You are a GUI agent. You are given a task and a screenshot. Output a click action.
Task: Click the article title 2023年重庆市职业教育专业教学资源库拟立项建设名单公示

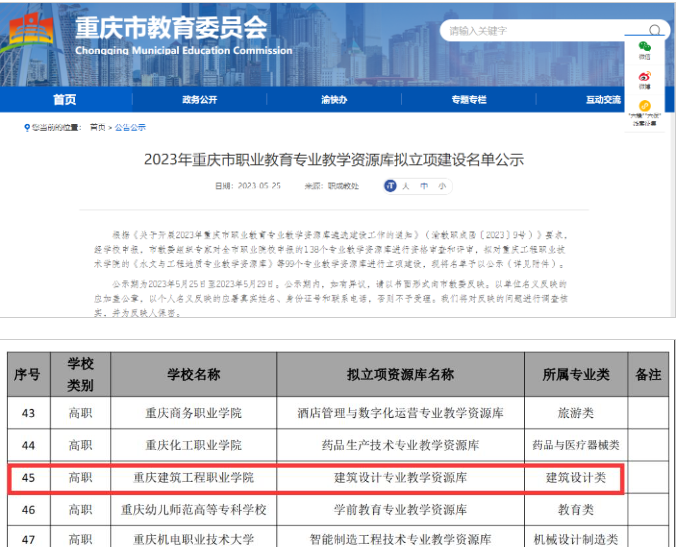[334, 159]
